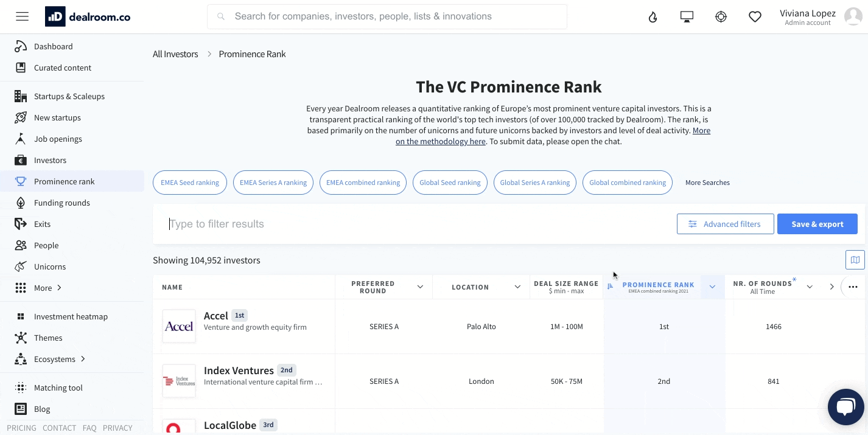Screen dimensions: 868x435
Task: Click the target crosshair icon in header
Action: pyautogui.click(x=721, y=17)
